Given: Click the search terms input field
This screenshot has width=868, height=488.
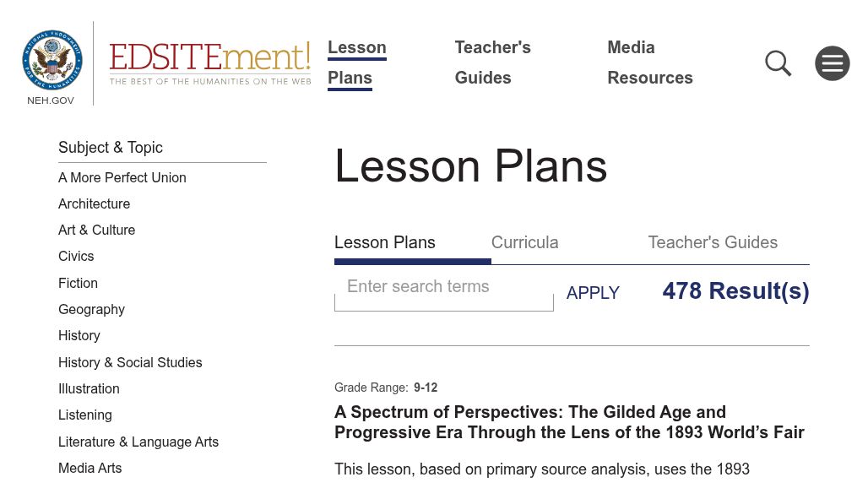Looking at the screenshot, I should click(x=443, y=289).
